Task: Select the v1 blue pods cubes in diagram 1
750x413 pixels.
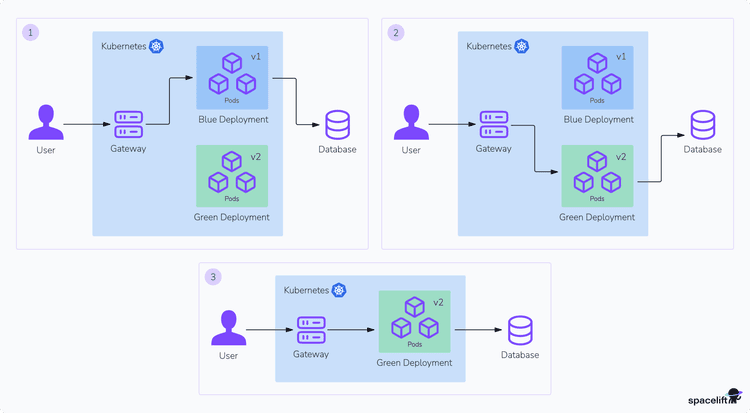Action: click(232, 74)
